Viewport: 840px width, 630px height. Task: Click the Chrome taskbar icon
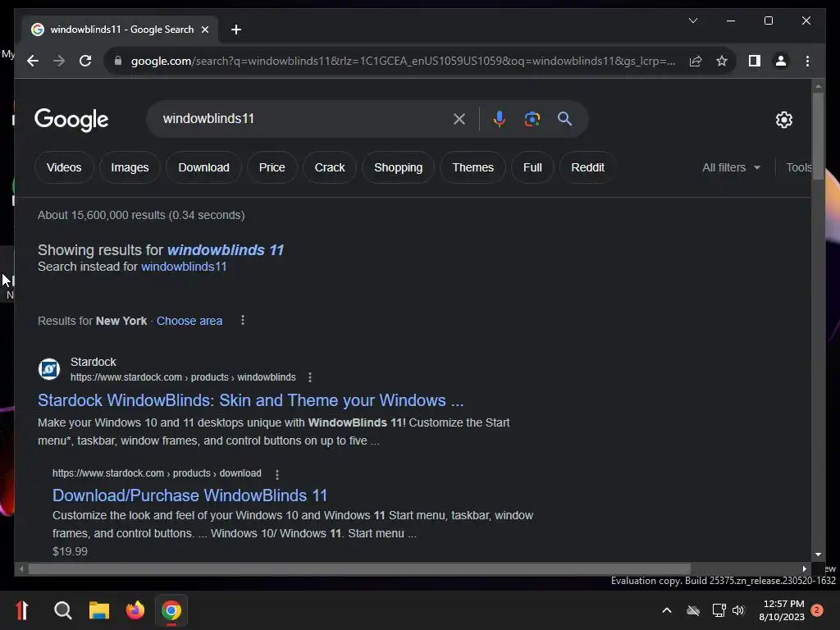(171, 610)
